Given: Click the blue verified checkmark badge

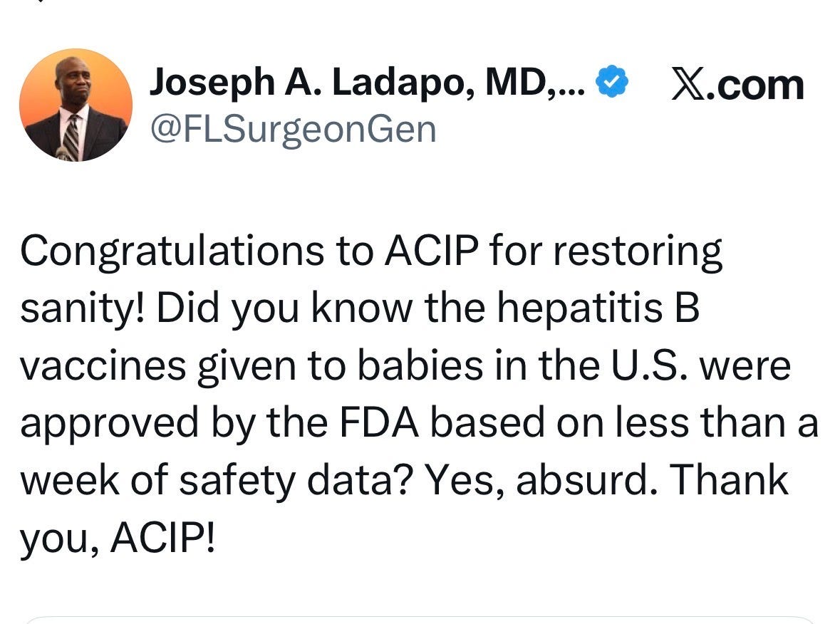Looking at the screenshot, I should pos(612,82).
